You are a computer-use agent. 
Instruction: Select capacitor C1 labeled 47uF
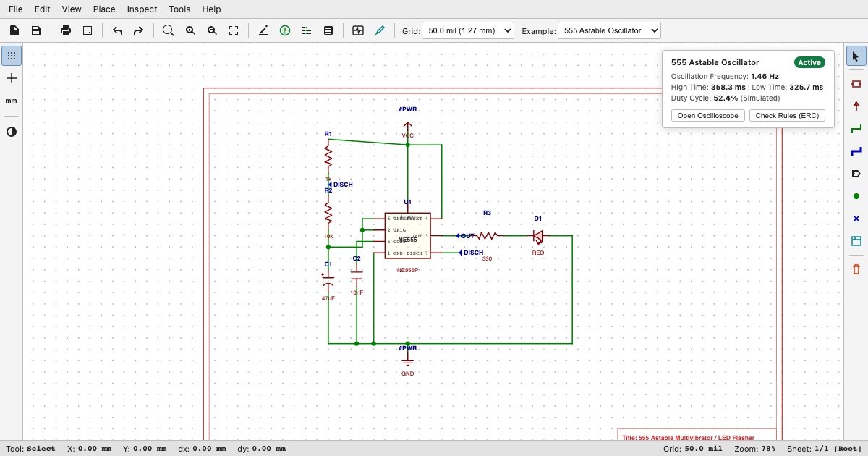point(328,281)
